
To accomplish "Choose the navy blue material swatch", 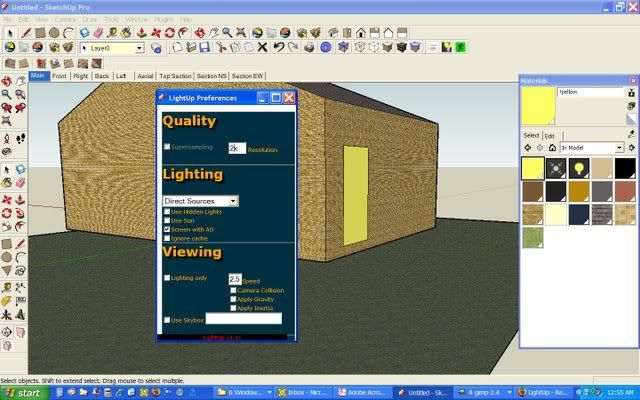I will coord(579,214).
